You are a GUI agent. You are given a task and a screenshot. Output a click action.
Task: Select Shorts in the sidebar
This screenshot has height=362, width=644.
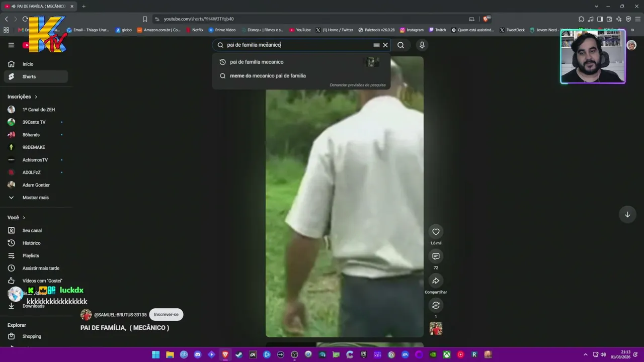tap(36, 76)
